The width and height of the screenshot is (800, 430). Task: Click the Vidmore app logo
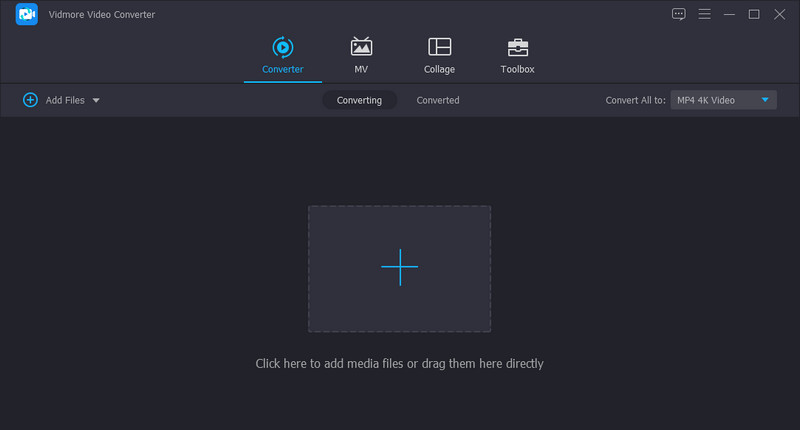(27, 14)
